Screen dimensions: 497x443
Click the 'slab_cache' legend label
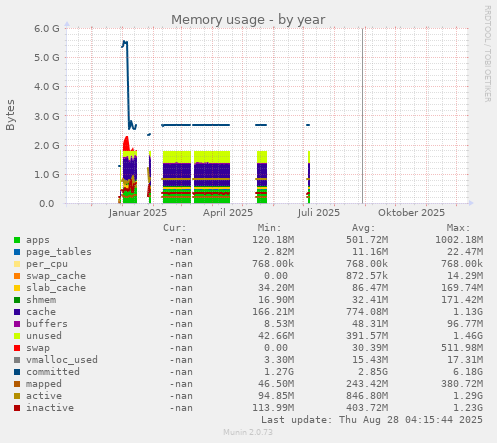point(56,288)
